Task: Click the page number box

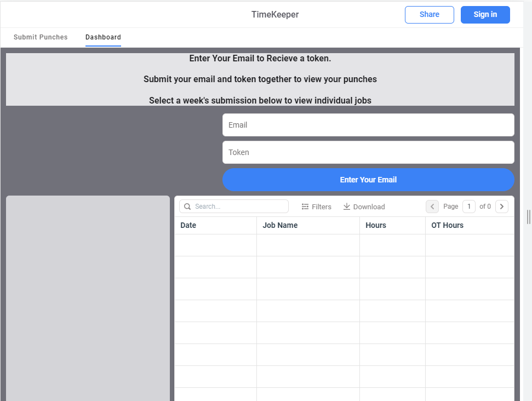Action: coord(468,207)
